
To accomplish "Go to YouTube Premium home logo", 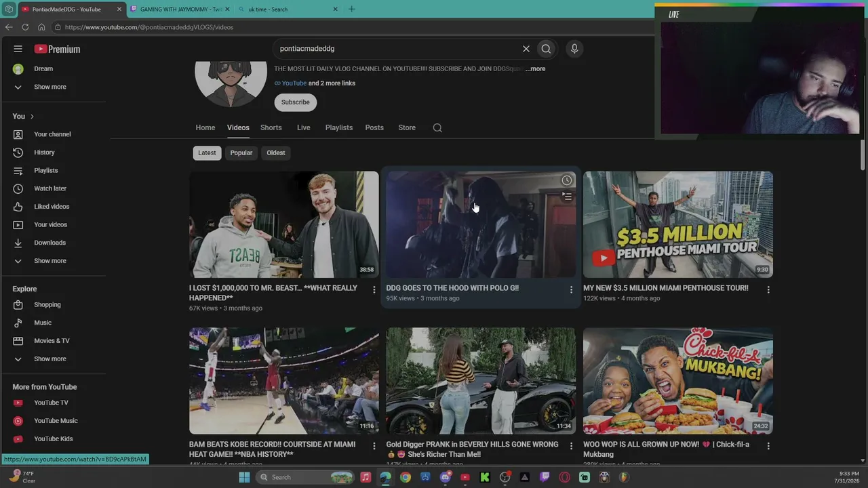I will (57, 49).
